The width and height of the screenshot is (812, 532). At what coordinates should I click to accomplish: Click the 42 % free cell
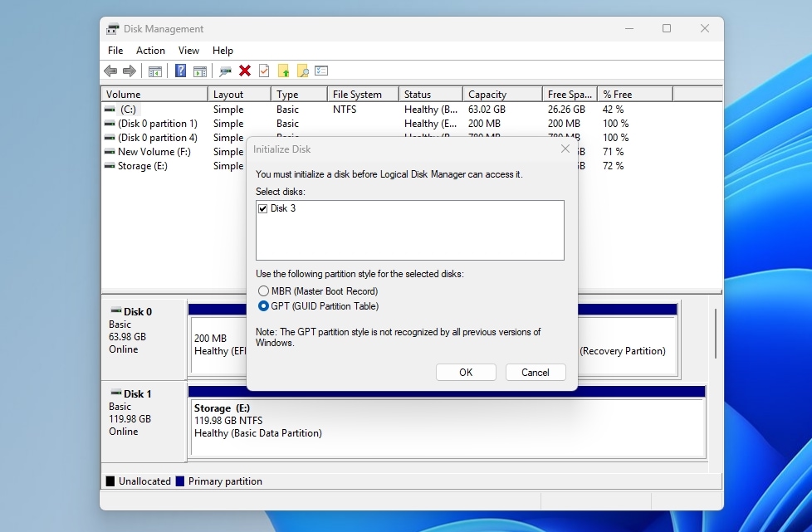pos(613,110)
